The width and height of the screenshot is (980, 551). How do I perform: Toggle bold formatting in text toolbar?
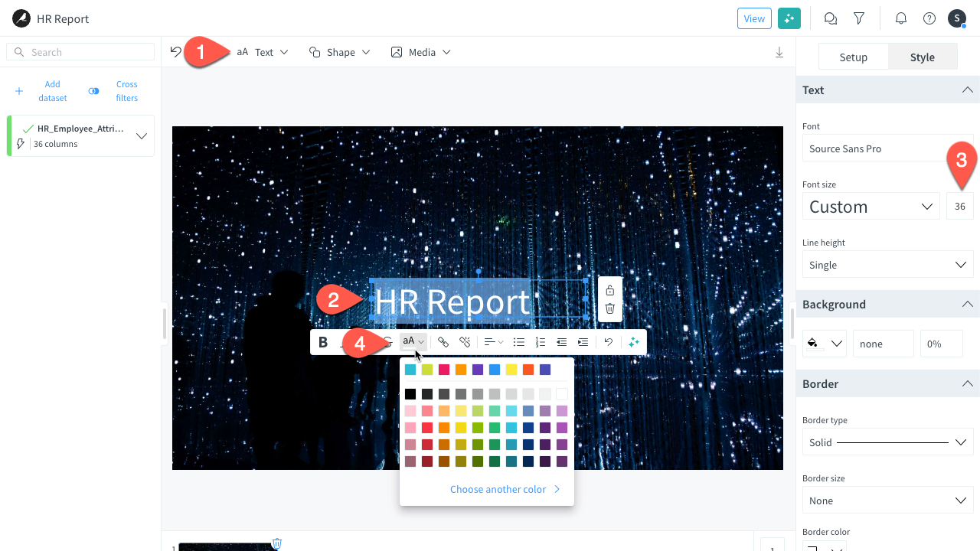[x=323, y=342]
